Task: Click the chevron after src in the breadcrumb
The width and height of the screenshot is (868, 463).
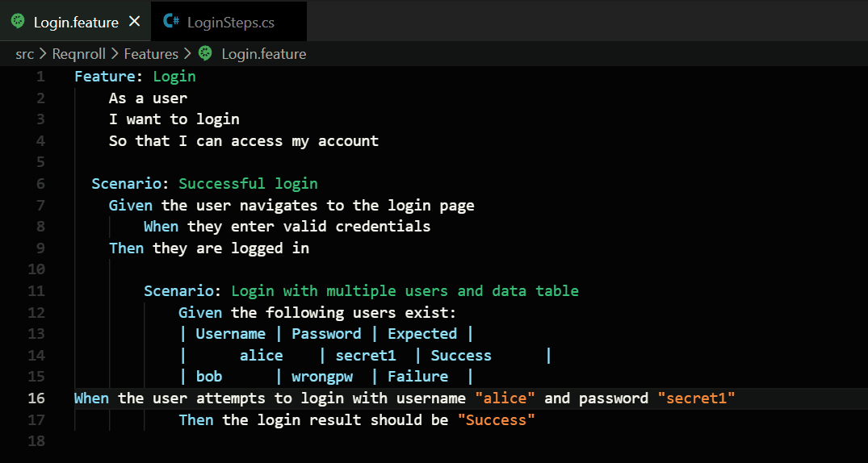Action: [43, 54]
